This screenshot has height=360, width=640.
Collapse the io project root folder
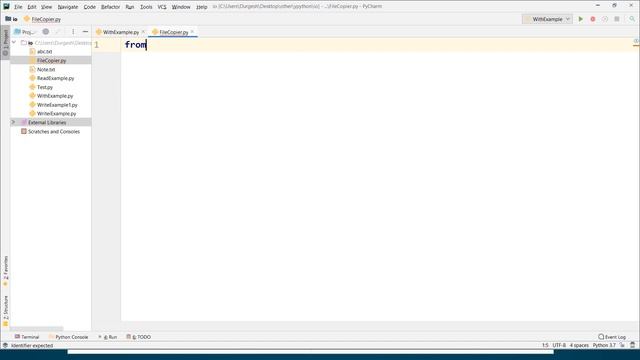point(14,43)
